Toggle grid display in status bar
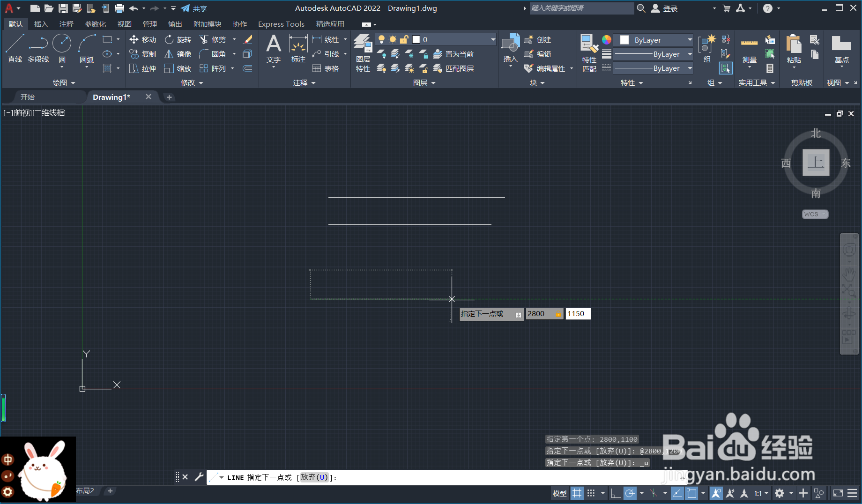Screen dimensions: 862x504 tap(577, 493)
